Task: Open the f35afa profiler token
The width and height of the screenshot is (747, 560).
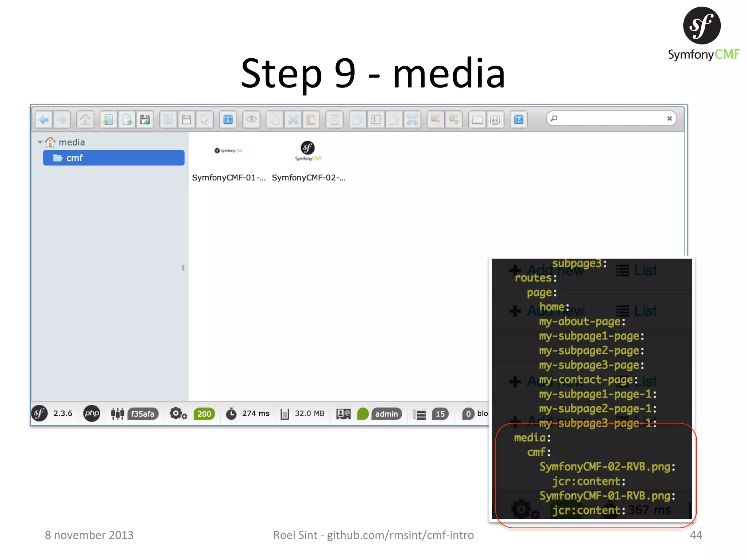Action: coord(143,414)
